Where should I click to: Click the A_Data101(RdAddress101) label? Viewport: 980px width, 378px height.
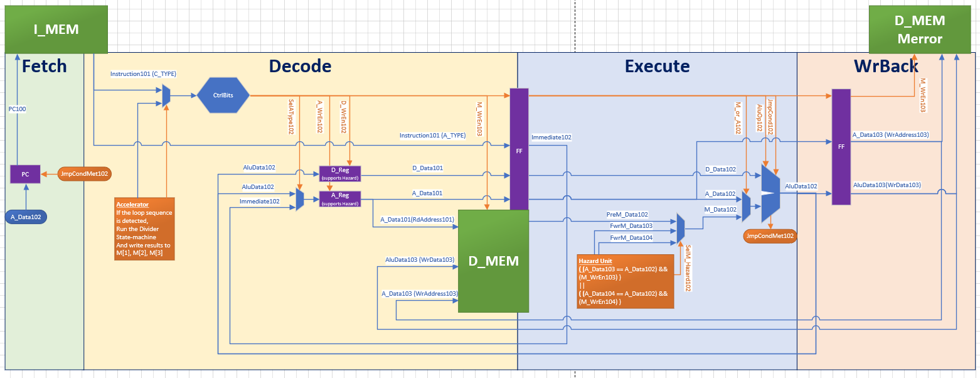click(x=417, y=220)
